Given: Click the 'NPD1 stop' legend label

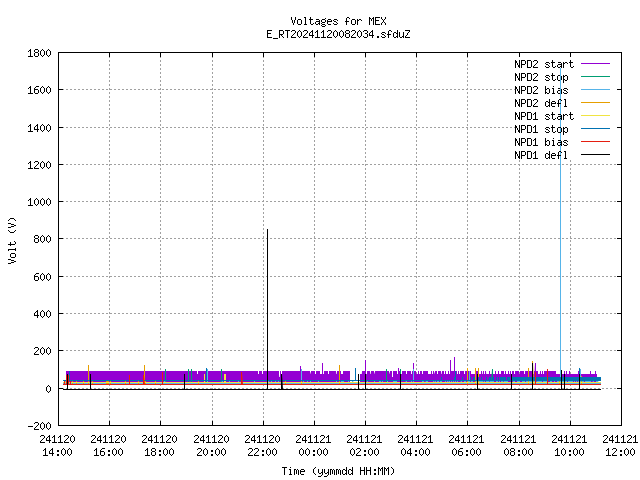Looking at the screenshot, I should [541, 129].
